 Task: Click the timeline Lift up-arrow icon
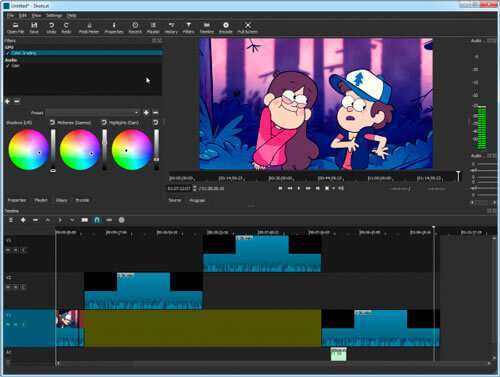click(48, 220)
